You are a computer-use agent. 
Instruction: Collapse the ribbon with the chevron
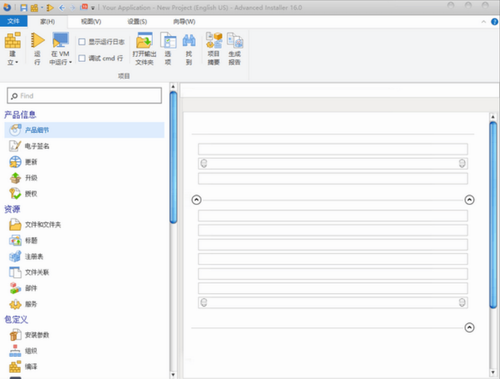(x=484, y=22)
